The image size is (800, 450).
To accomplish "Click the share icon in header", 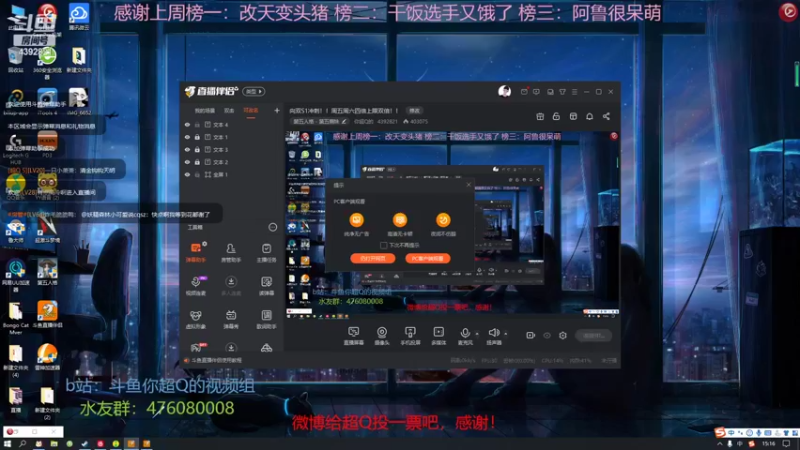I will click(606, 116).
